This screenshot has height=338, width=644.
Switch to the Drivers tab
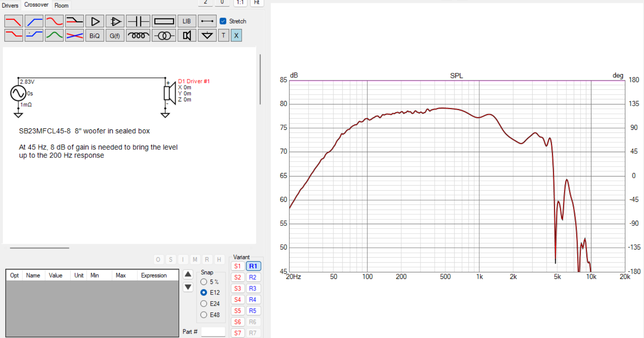(x=10, y=5)
